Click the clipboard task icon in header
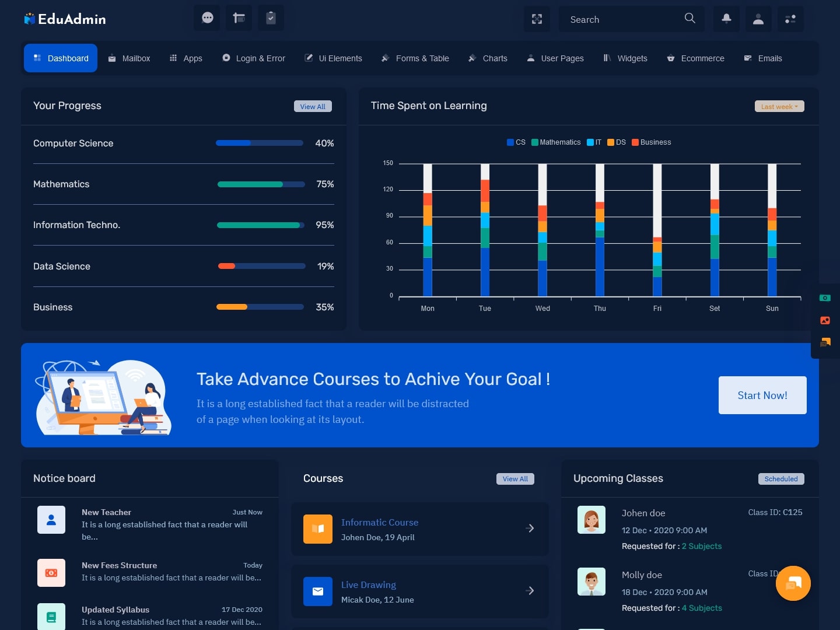The height and width of the screenshot is (630, 840). 271,18
